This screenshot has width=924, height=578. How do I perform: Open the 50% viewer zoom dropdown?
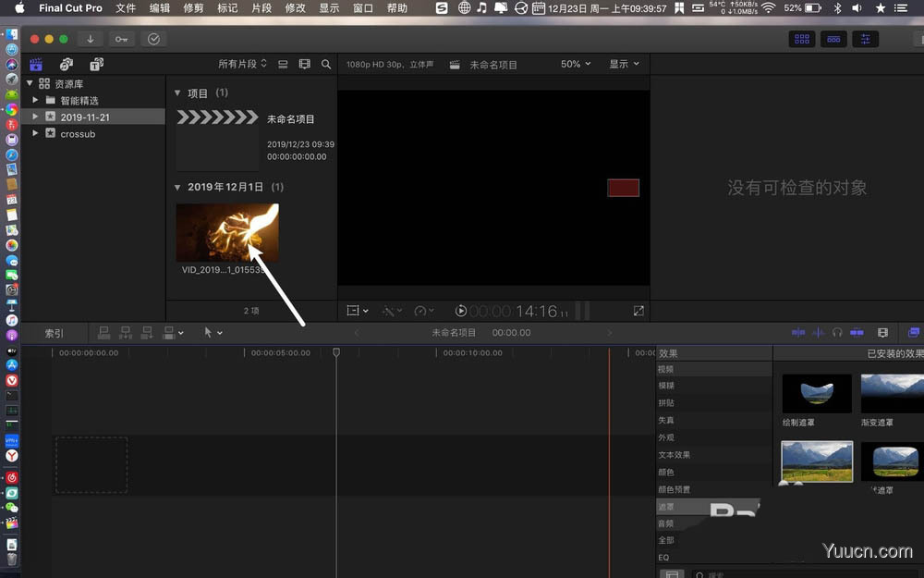click(576, 64)
